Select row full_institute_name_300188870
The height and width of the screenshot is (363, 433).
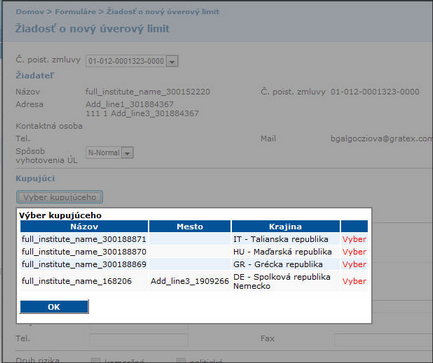(194, 252)
